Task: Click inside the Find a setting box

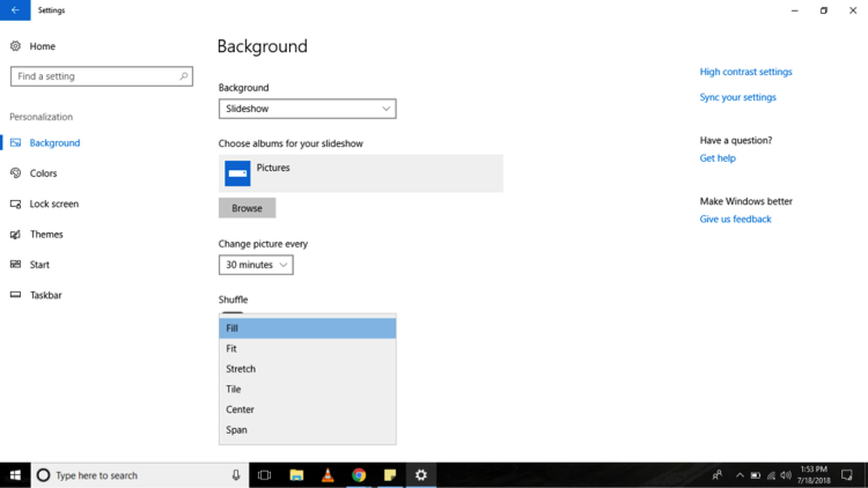Action: 102,76
